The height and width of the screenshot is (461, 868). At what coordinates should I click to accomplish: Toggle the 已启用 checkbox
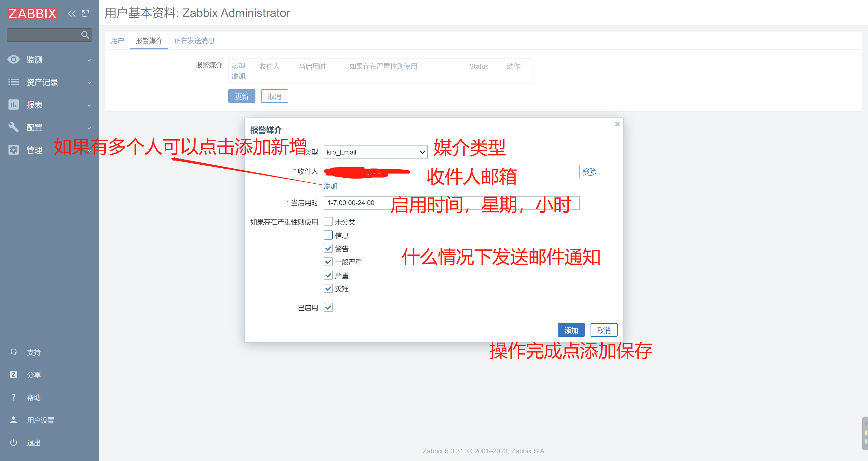point(328,308)
